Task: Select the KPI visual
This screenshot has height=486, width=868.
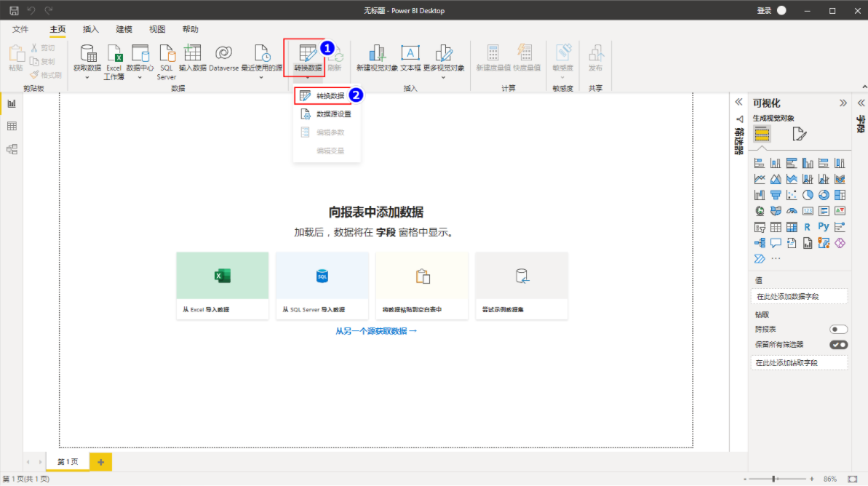Action: [840, 211]
